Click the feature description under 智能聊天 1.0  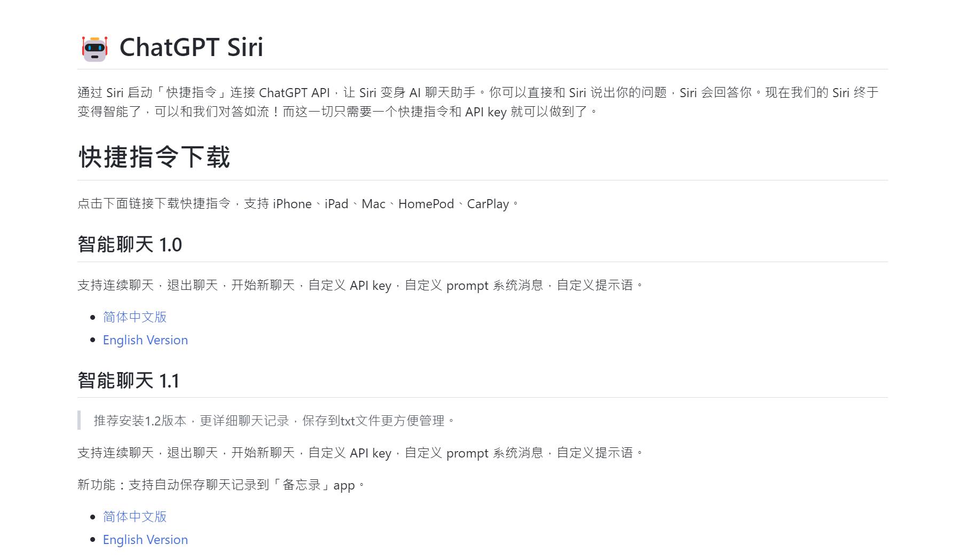(360, 286)
